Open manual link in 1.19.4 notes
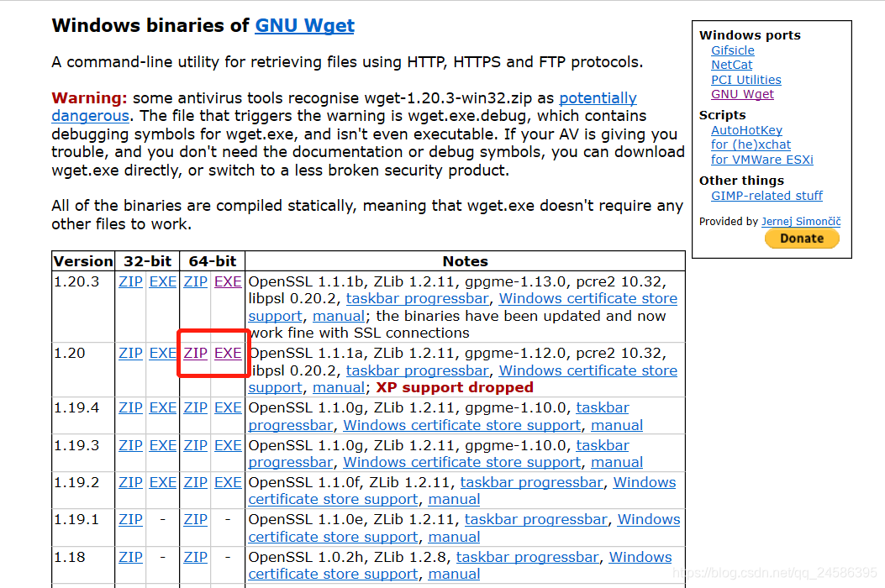The height and width of the screenshot is (588, 885). click(x=617, y=426)
